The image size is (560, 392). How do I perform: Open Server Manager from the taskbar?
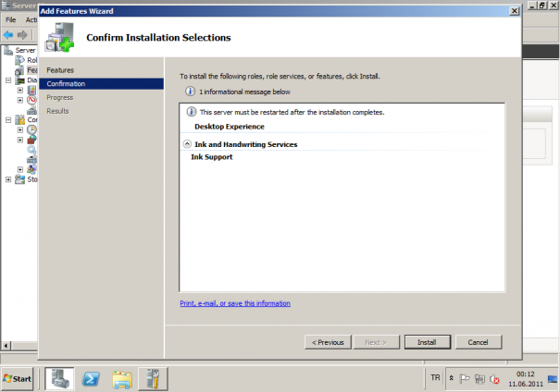pos(59,379)
